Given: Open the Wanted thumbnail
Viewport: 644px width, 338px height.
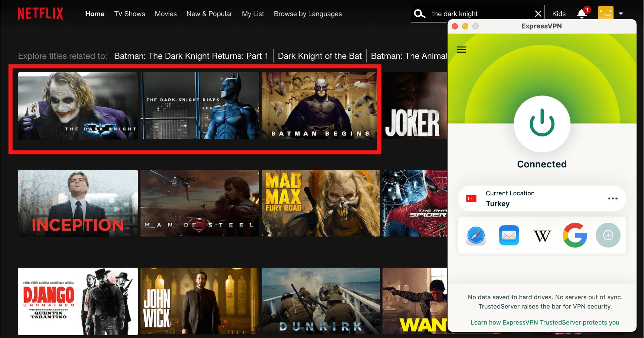Looking at the screenshot, I should tap(415, 301).
